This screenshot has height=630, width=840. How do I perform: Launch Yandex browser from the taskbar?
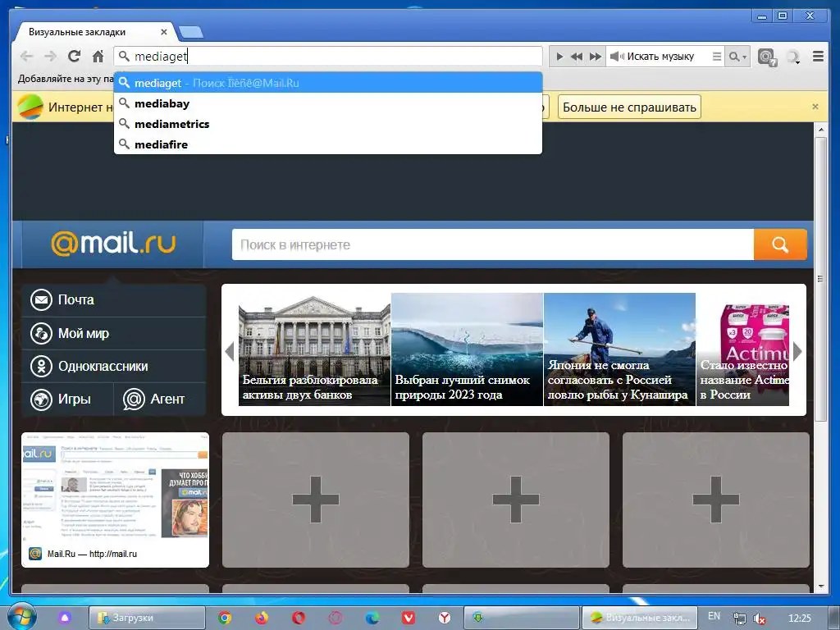point(445,618)
